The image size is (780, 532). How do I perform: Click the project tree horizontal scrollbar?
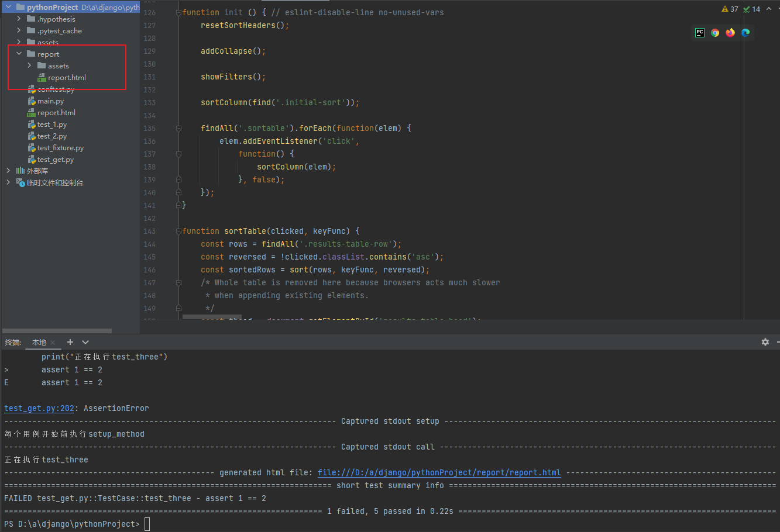pyautogui.click(x=57, y=330)
